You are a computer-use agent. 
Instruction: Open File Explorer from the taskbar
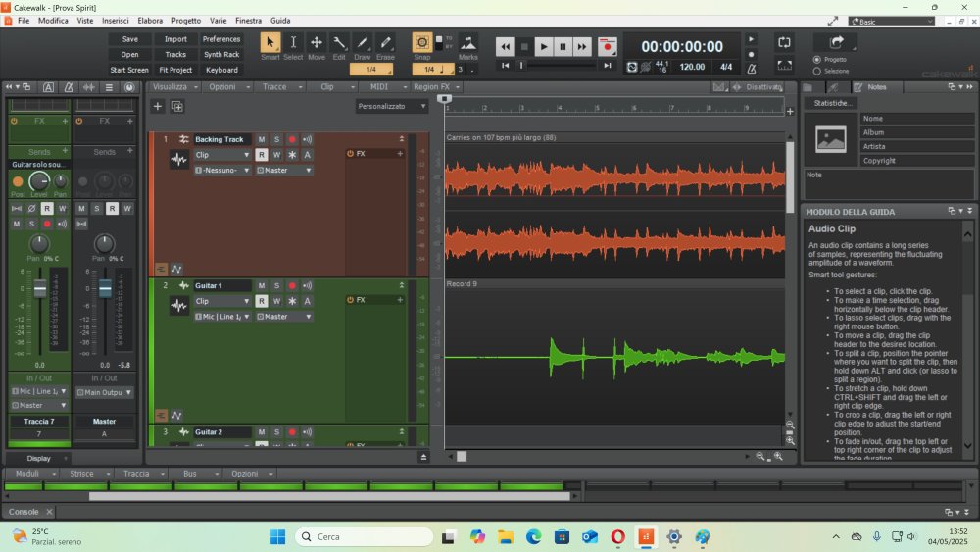coord(505,536)
